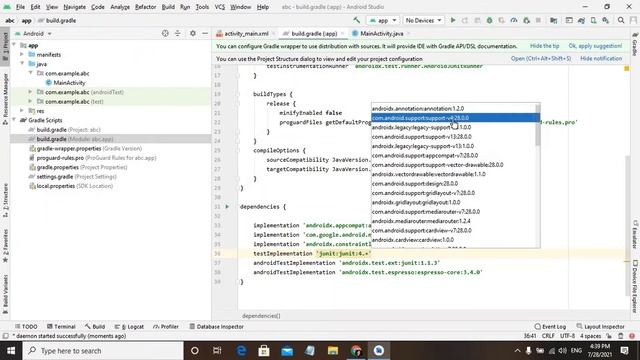Expand com.example.abc (androidTest) package

pos(30,92)
